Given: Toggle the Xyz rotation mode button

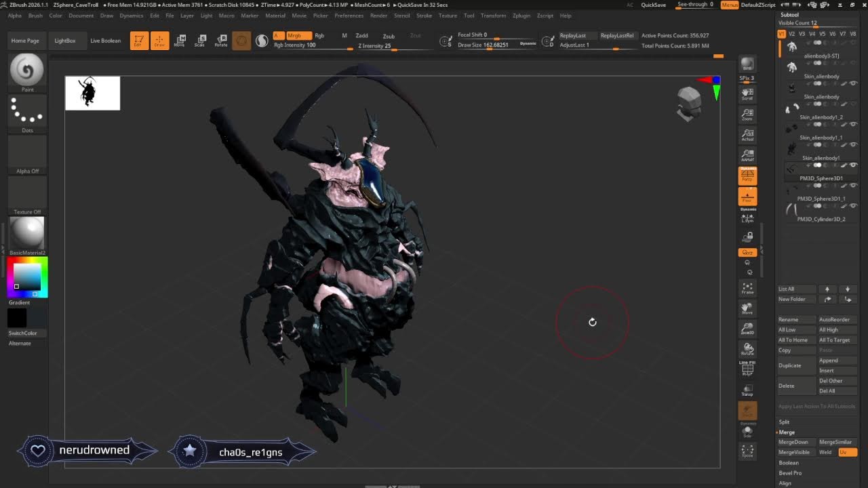Looking at the screenshot, I should [x=747, y=252].
